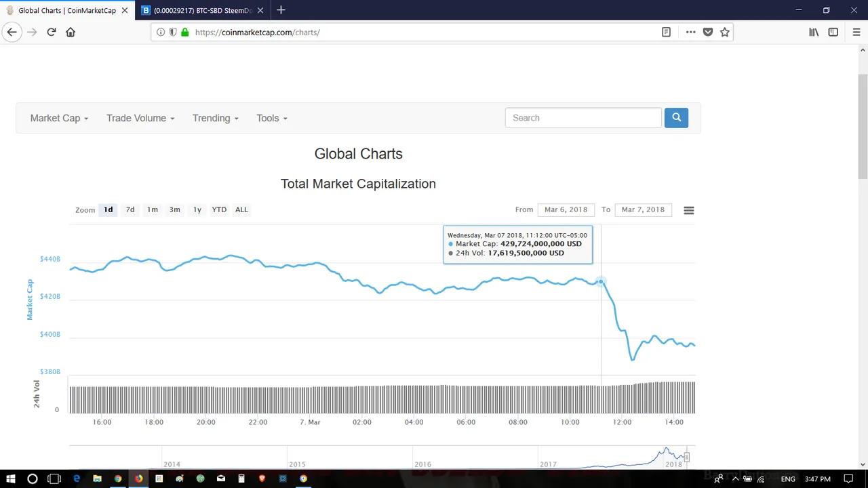868x488 pixels.
Task: Set chart zoom to YTD
Action: pos(219,209)
